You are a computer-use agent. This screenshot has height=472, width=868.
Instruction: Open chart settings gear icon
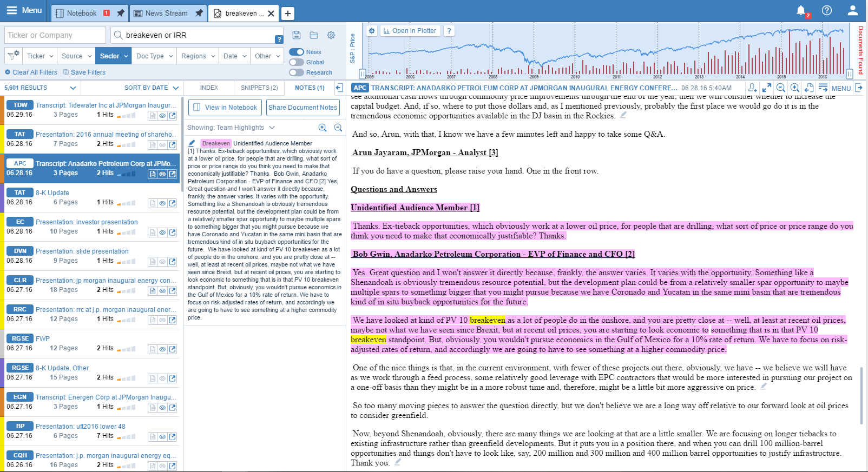[x=372, y=31]
